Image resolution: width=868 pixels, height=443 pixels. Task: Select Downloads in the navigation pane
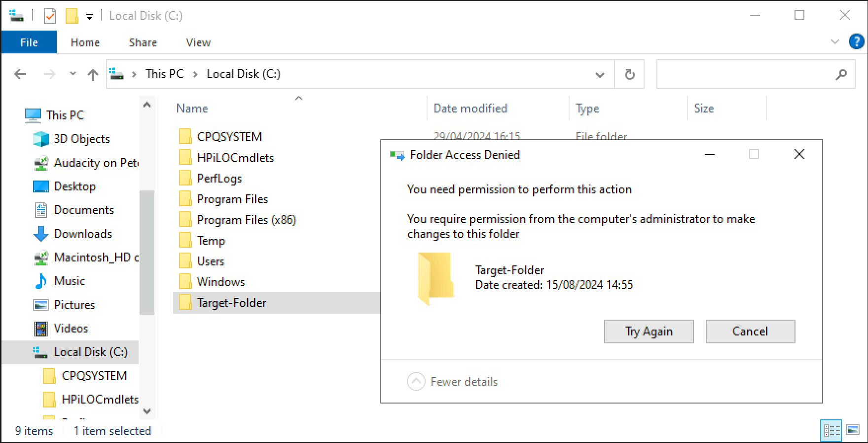(83, 234)
